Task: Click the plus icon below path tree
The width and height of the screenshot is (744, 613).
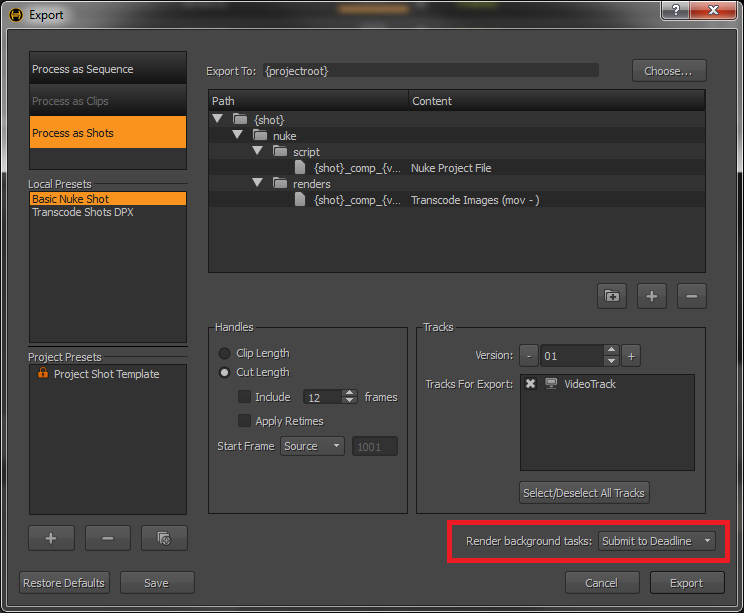Action: [x=651, y=296]
